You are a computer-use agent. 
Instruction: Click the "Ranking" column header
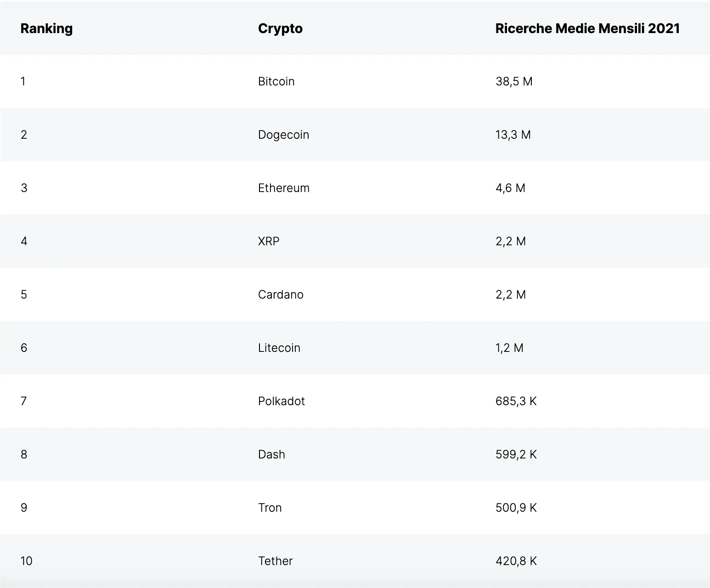point(46,28)
